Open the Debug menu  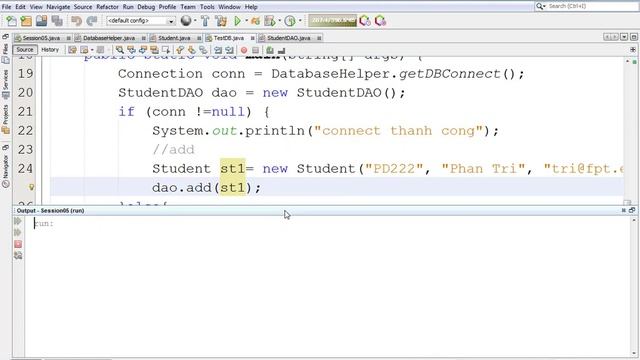tap(146, 7)
